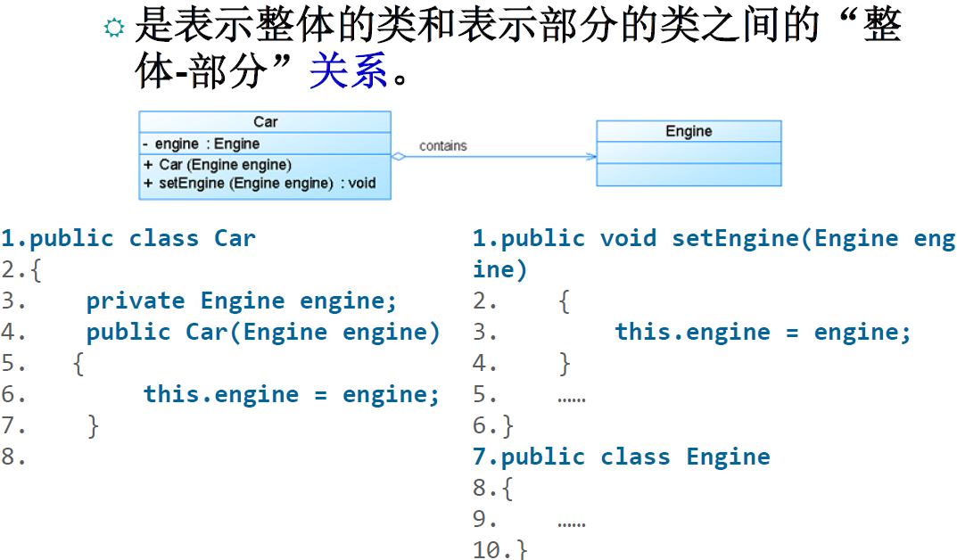The width and height of the screenshot is (957, 560).
Task: Click code line '7.public class Engine'
Action: [622, 457]
